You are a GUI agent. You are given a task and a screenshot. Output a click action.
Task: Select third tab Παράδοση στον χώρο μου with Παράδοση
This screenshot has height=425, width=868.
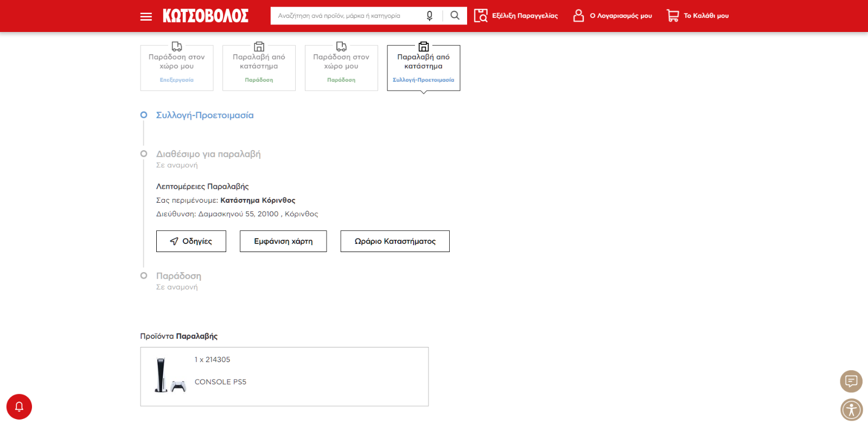[x=341, y=68]
